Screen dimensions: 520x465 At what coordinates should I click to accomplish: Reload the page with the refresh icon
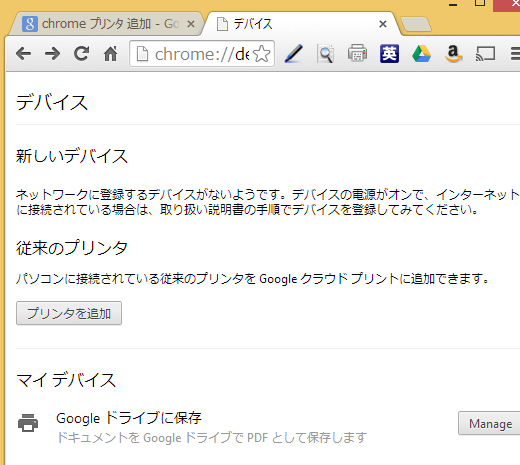[x=81, y=53]
